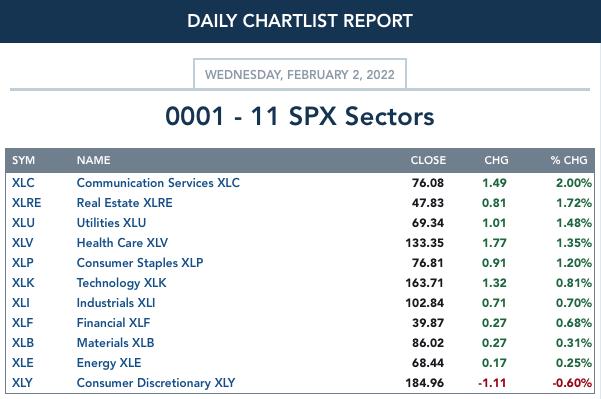Open the XLK ticker symbol
The width and height of the screenshot is (601, 399).
click(23, 283)
